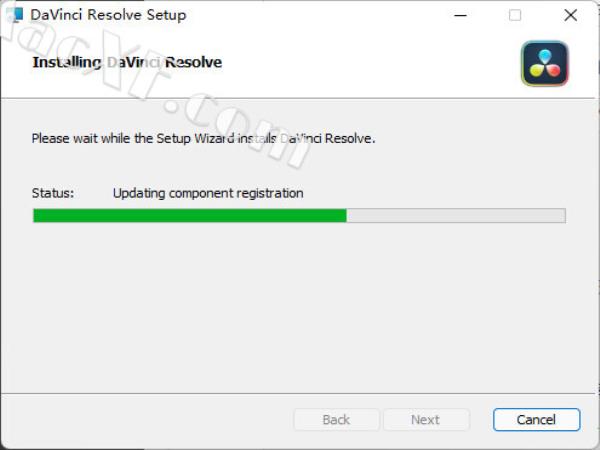Click the ".com" watermark text overlay
Image resolution: width=600 pixels, height=450 pixels.
[237, 130]
